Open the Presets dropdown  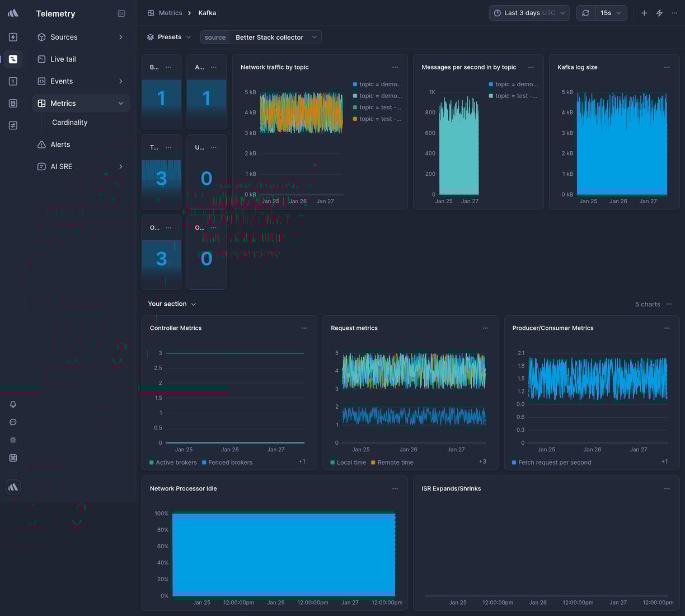(x=168, y=37)
